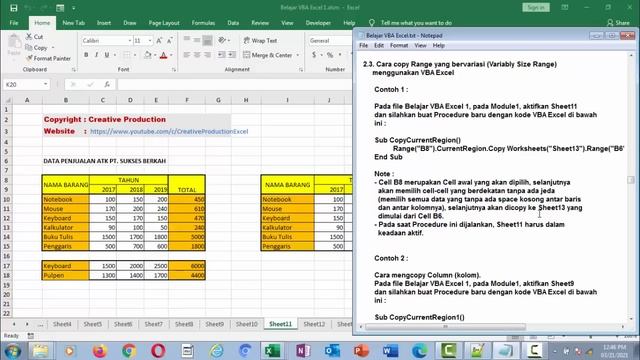Click the Excel formula bar input
Image resolution: width=640 pixels, height=360 pixels.
[x=235, y=84]
